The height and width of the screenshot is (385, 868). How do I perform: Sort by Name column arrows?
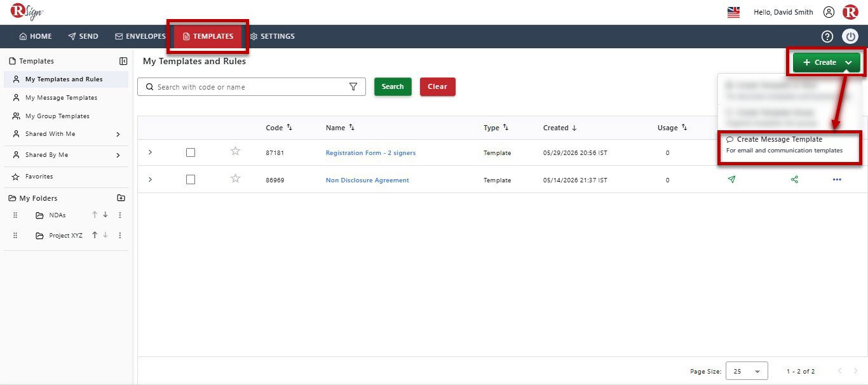pos(352,127)
